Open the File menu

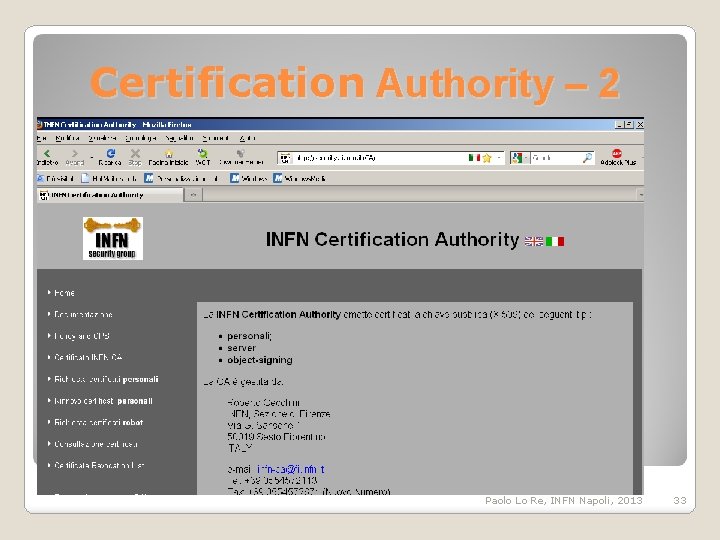tap(41, 138)
